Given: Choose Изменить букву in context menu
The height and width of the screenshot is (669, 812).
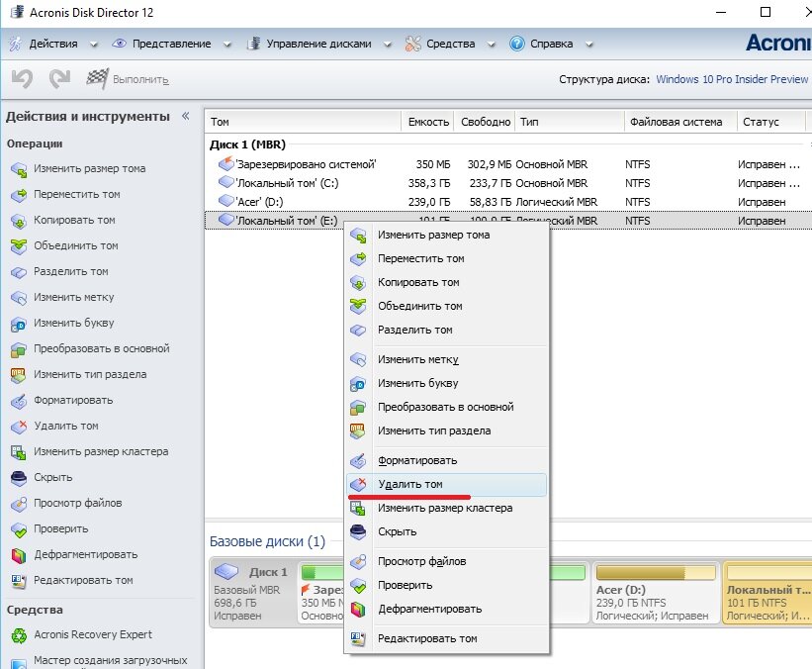Looking at the screenshot, I should point(446,383).
